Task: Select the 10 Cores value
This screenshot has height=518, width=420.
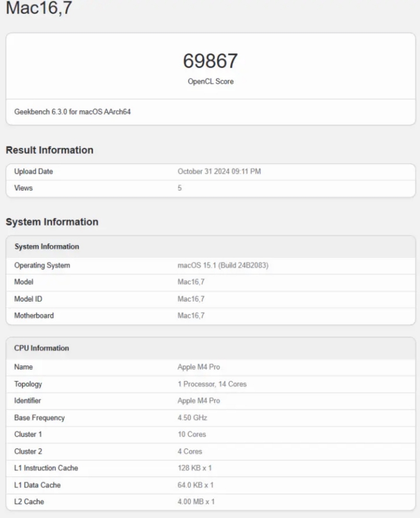Action: [x=192, y=434]
